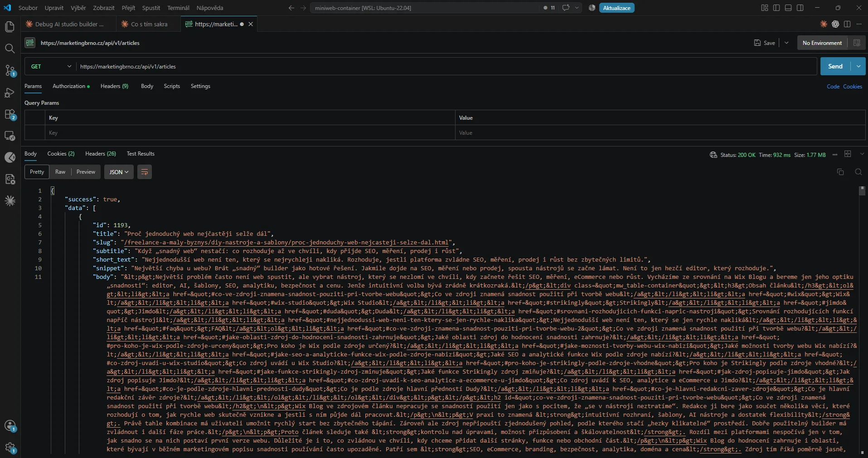This screenshot has height=458, width=868.
Task: Expand the Send button dropdown arrow
Action: click(x=858, y=66)
